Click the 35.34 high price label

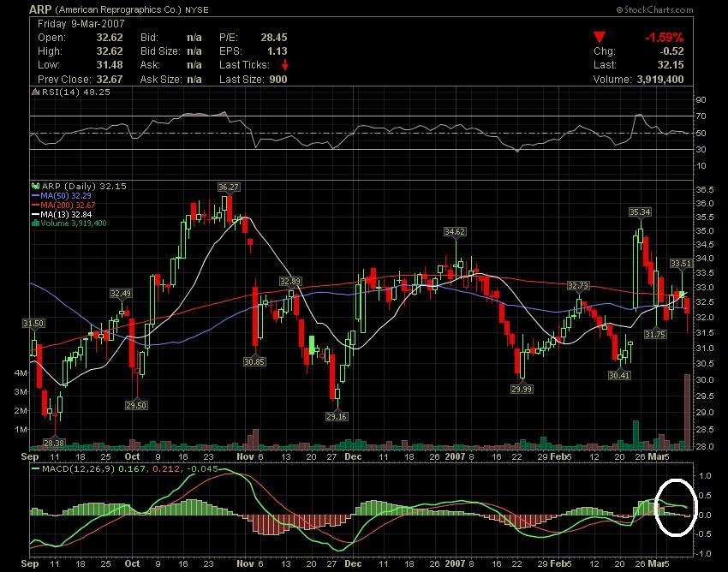coord(639,212)
